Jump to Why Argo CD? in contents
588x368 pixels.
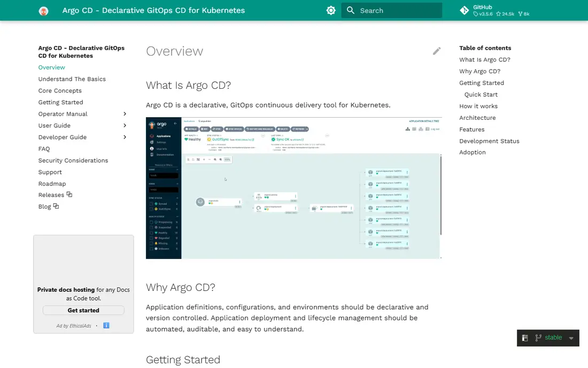[x=479, y=71]
